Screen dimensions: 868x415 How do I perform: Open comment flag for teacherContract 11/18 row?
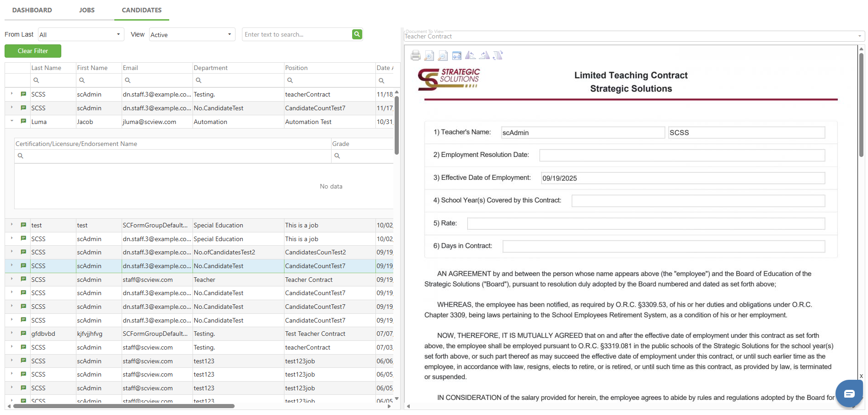[x=23, y=94]
